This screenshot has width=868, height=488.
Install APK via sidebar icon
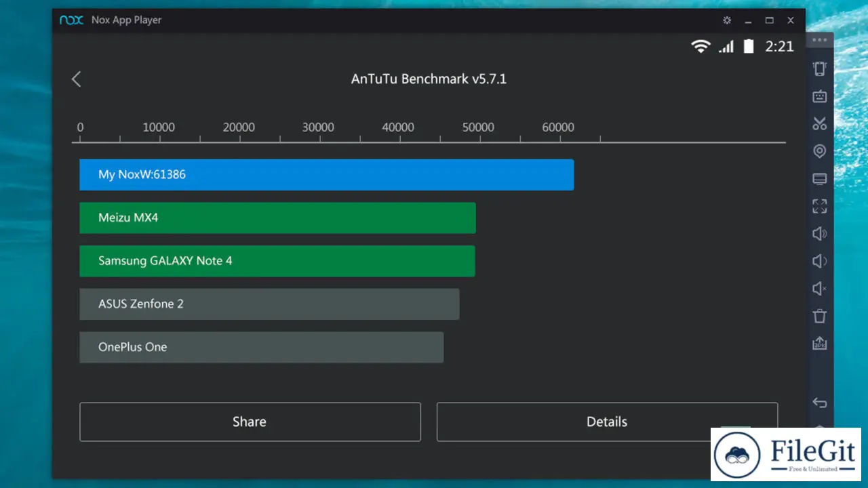point(820,344)
